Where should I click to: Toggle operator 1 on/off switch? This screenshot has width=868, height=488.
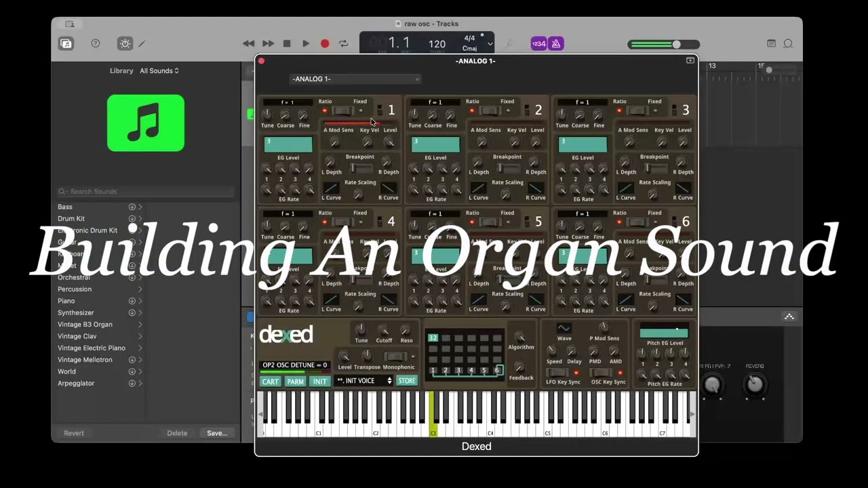(x=380, y=110)
